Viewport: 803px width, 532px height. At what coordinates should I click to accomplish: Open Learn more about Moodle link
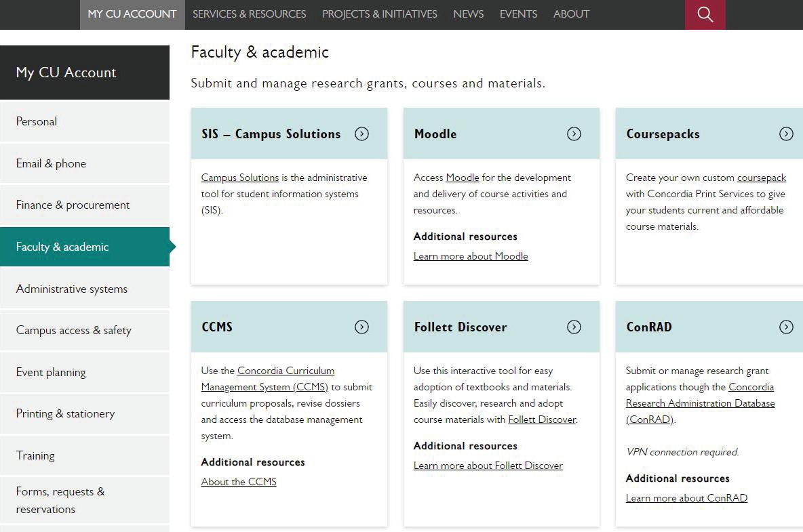pos(471,256)
